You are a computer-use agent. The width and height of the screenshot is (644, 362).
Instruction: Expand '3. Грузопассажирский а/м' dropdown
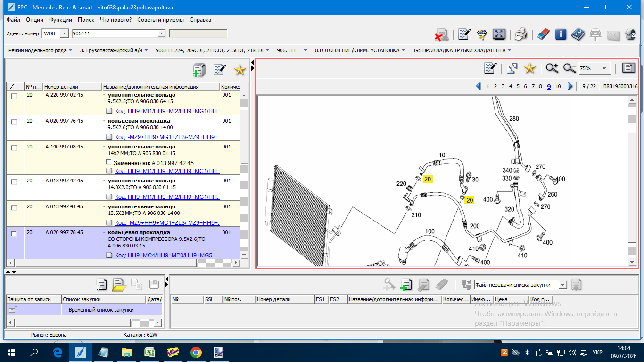pos(146,50)
